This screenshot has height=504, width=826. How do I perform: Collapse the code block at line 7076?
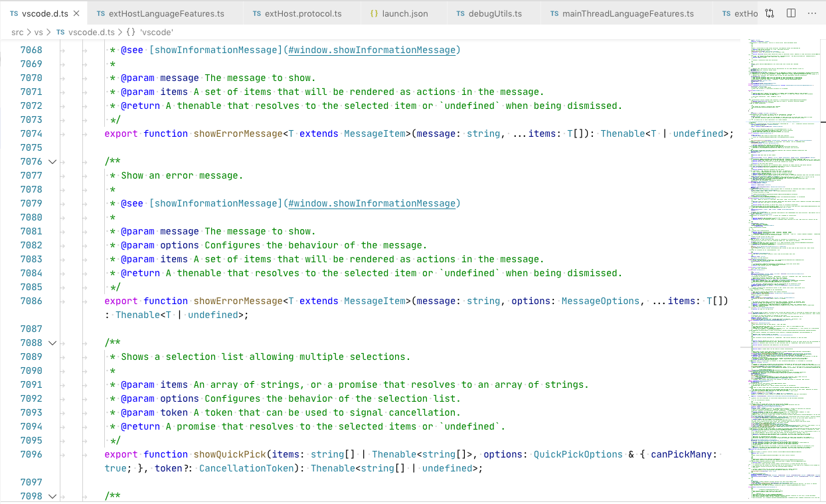52,161
